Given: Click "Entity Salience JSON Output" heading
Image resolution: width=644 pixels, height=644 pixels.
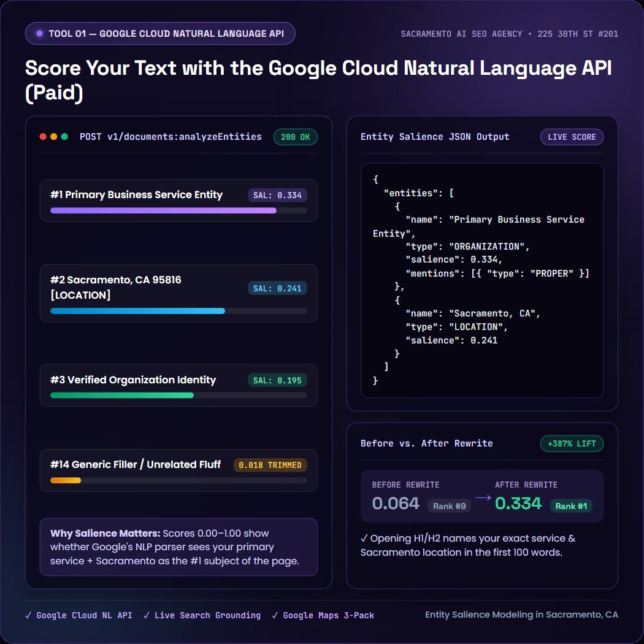Looking at the screenshot, I should [x=435, y=137].
